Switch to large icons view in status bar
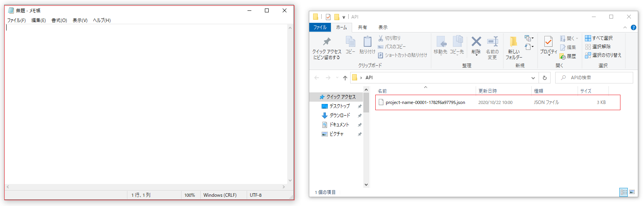The height and width of the screenshot is (206, 644). pos(632,192)
